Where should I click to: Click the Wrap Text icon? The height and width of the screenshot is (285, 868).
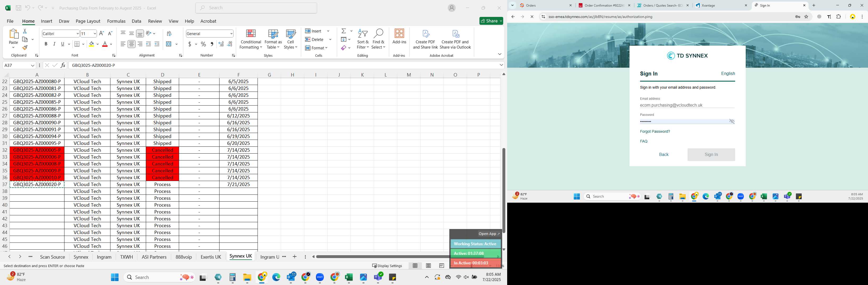pyautogui.click(x=169, y=33)
